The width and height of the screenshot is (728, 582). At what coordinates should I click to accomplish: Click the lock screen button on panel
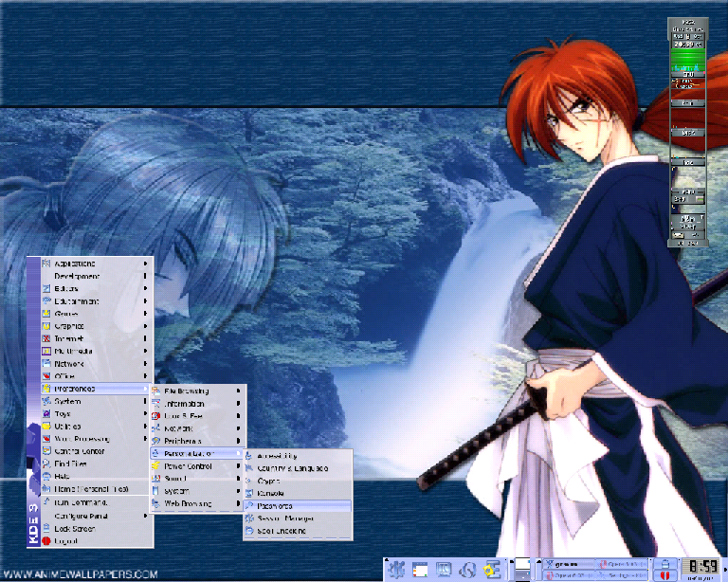pyautogui.click(x=664, y=563)
